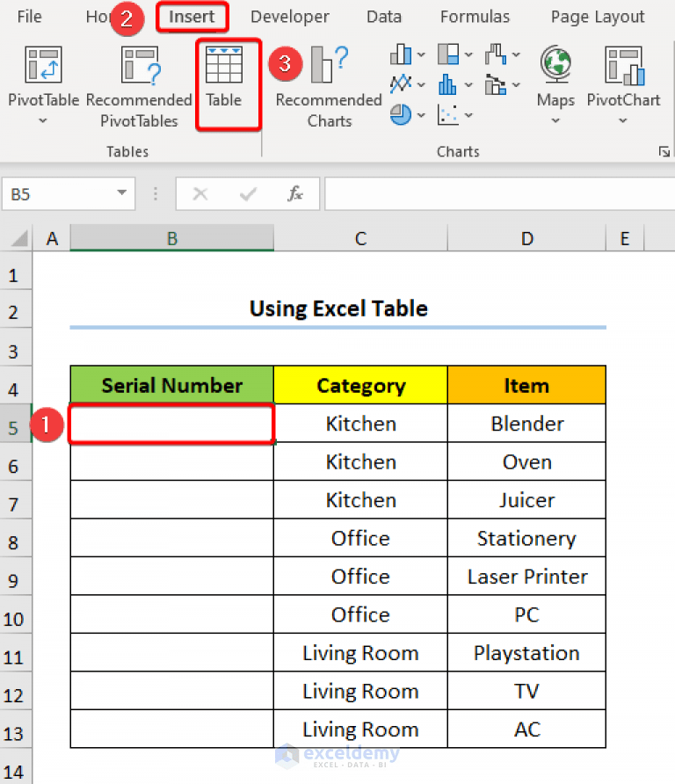Image resolution: width=675 pixels, height=784 pixels.
Task: Select the Laser Printer cell
Action: click(526, 576)
